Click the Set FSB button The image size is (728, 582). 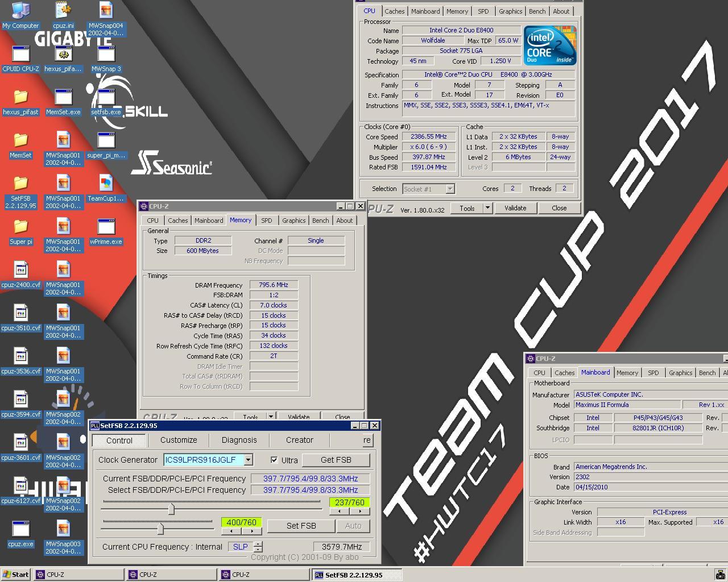point(301,526)
